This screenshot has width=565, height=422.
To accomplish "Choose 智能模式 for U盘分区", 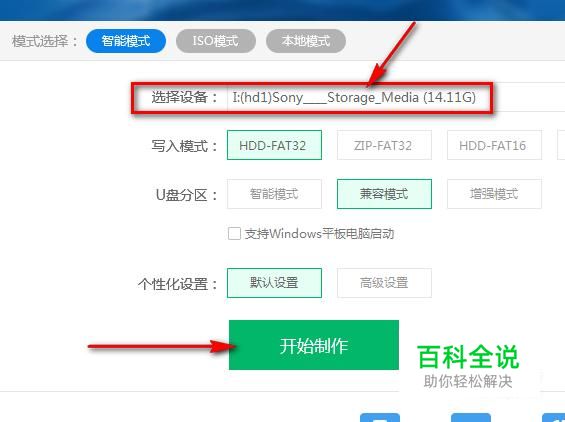I will coord(274,194).
